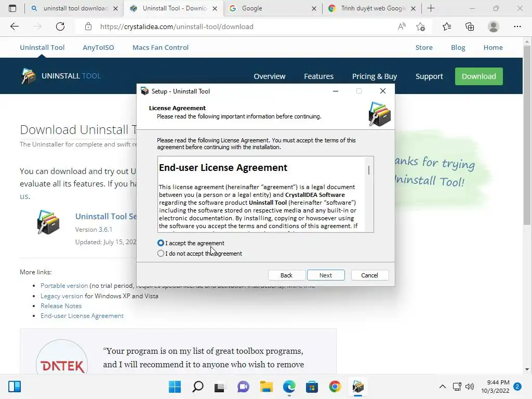Click the Uninstall Tool logo in header
The height and width of the screenshot is (399, 532).
point(61,76)
